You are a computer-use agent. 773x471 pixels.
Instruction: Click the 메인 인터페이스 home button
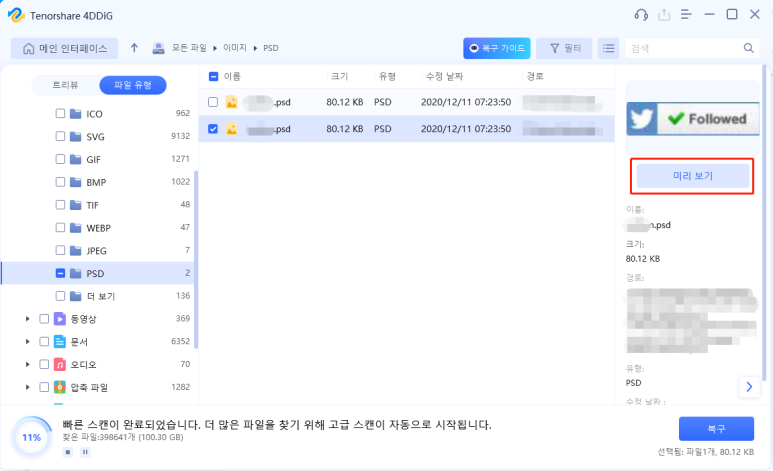coord(65,48)
